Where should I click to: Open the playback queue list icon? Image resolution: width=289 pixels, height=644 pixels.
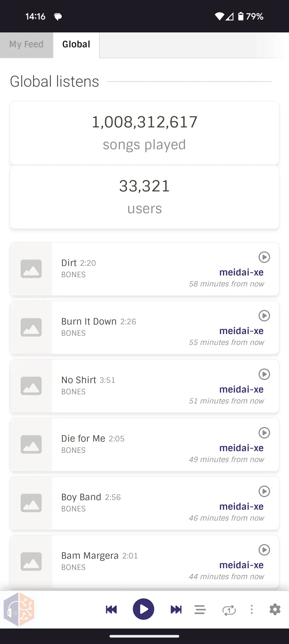(x=200, y=609)
